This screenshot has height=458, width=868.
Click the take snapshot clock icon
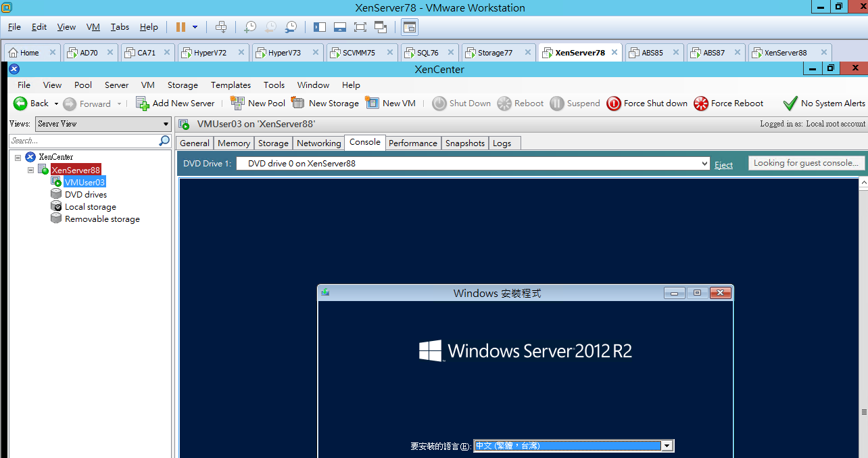[250, 27]
